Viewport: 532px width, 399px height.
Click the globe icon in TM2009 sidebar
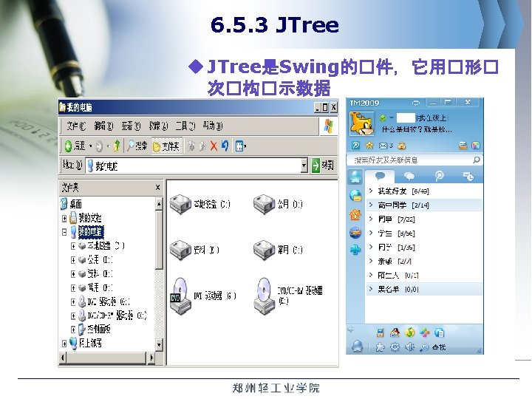click(x=355, y=195)
